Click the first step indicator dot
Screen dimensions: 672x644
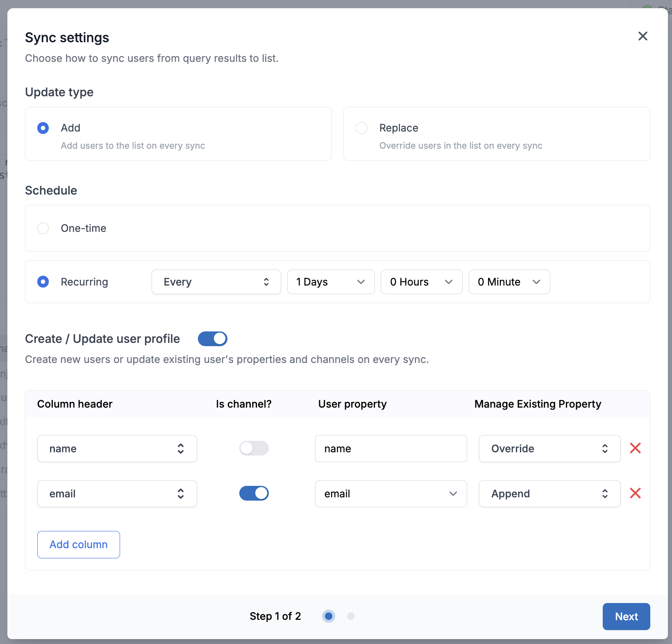329,616
